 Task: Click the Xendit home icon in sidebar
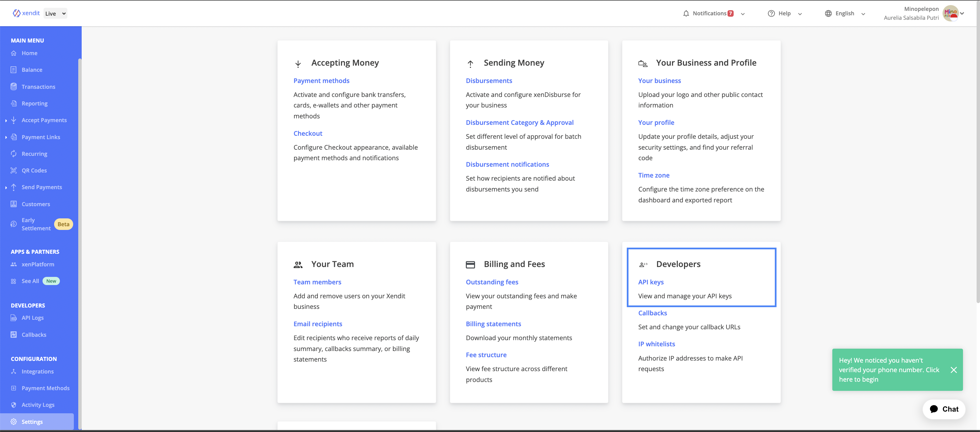click(x=14, y=52)
